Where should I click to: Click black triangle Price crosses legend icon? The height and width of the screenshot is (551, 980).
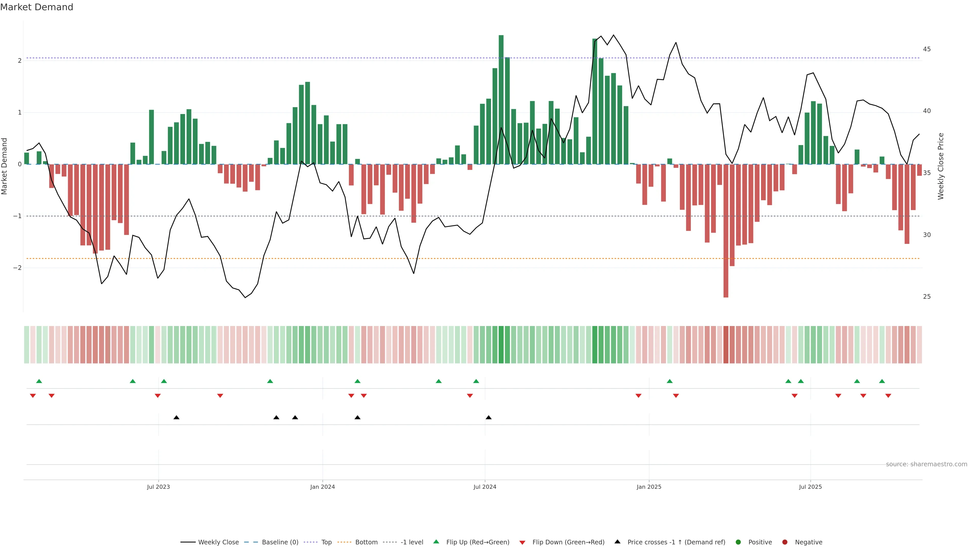[617, 542]
